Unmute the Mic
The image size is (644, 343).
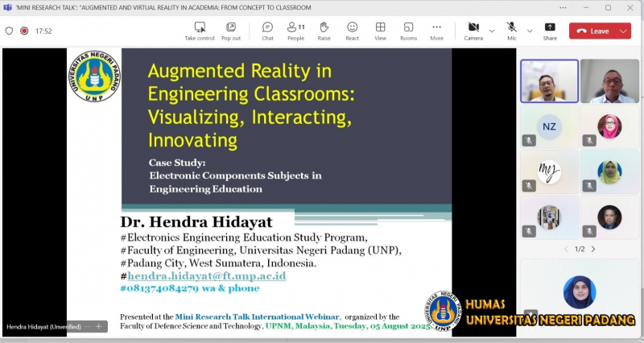[x=511, y=31]
